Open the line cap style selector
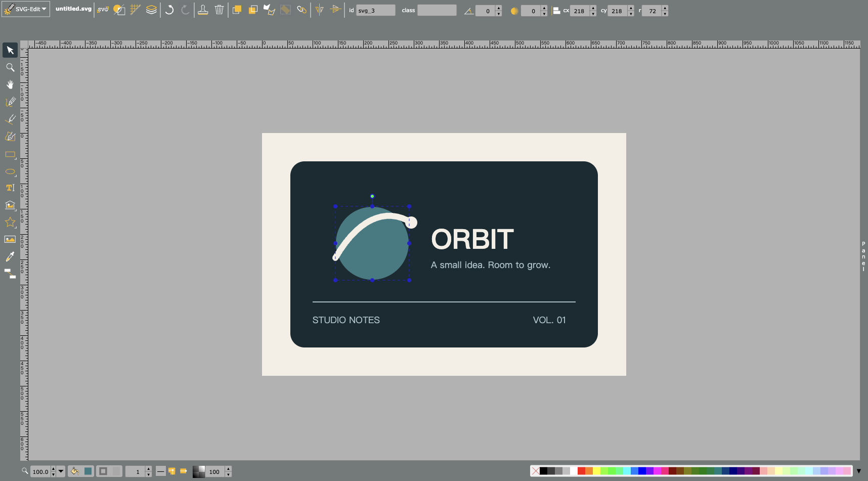 click(184, 471)
